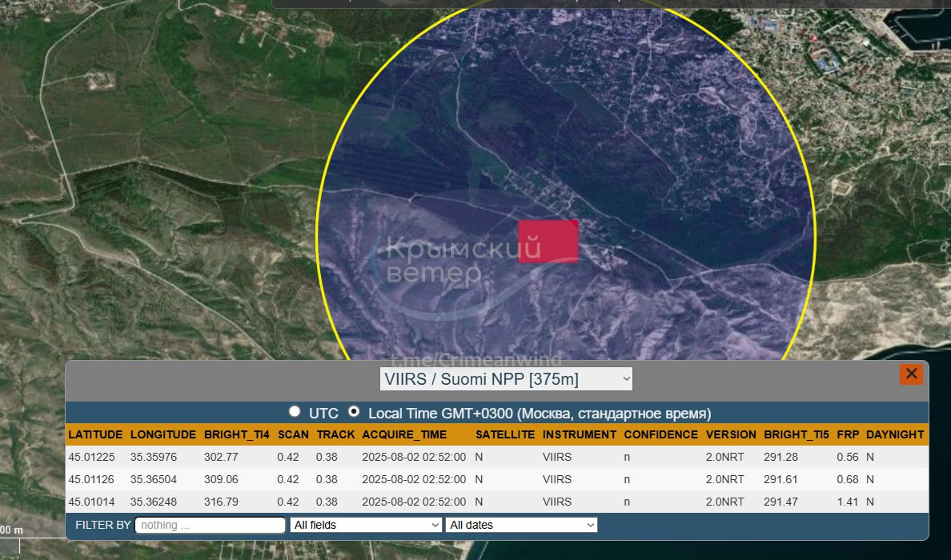Click the FRP column header
The height and width of the screenshot is (560, 951).
pos(847,434)
